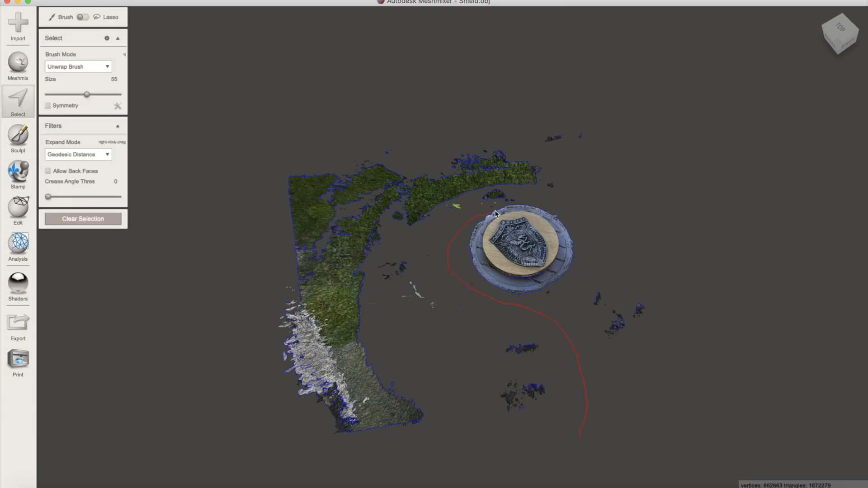The height and width of the screenshot is (488, 868).
Task: Open the Analysis tool
Action: pyautogui.click(x=18, y=243)
